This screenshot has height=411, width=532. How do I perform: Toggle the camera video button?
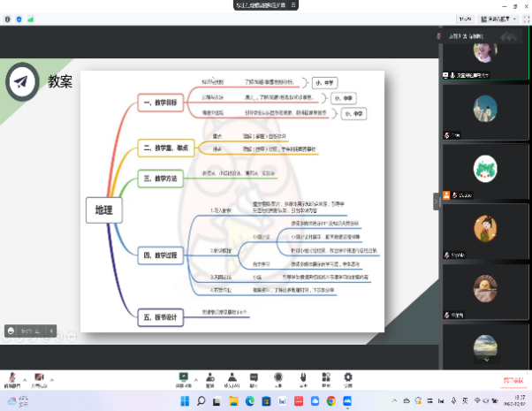(38, 378)
